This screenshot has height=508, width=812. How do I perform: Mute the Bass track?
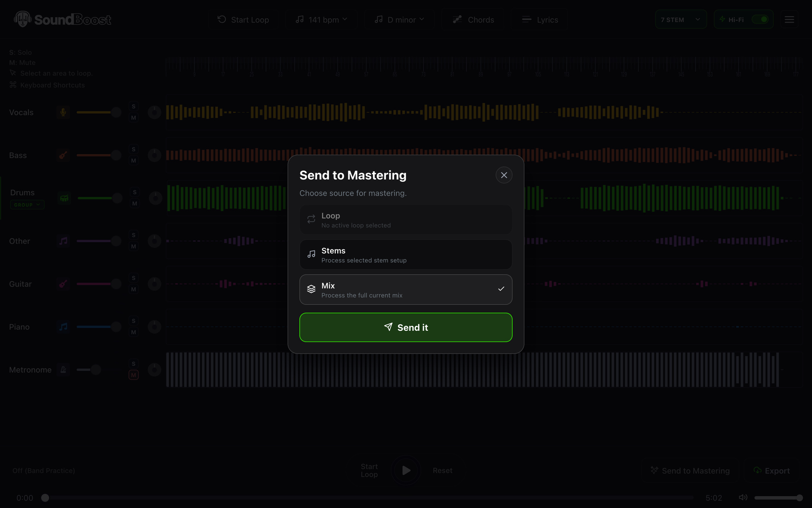(x=134, y=161)
